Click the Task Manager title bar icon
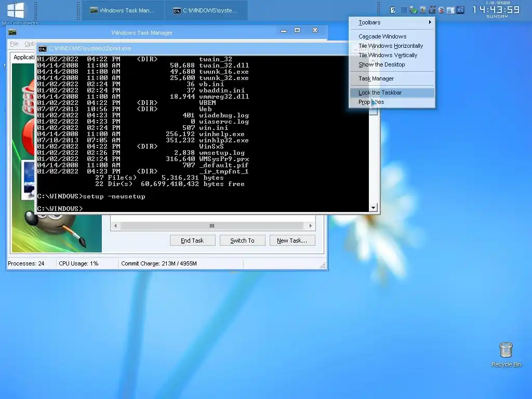 coord(12,33)
